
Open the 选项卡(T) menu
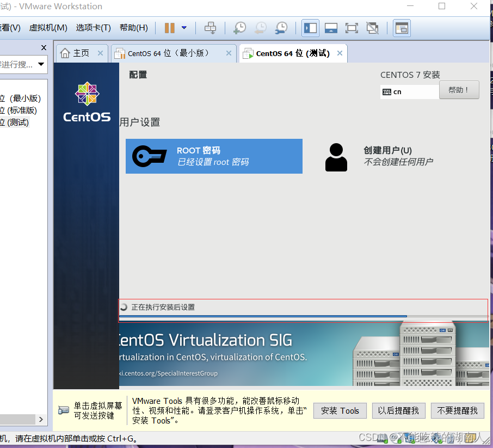coord(94,28)
